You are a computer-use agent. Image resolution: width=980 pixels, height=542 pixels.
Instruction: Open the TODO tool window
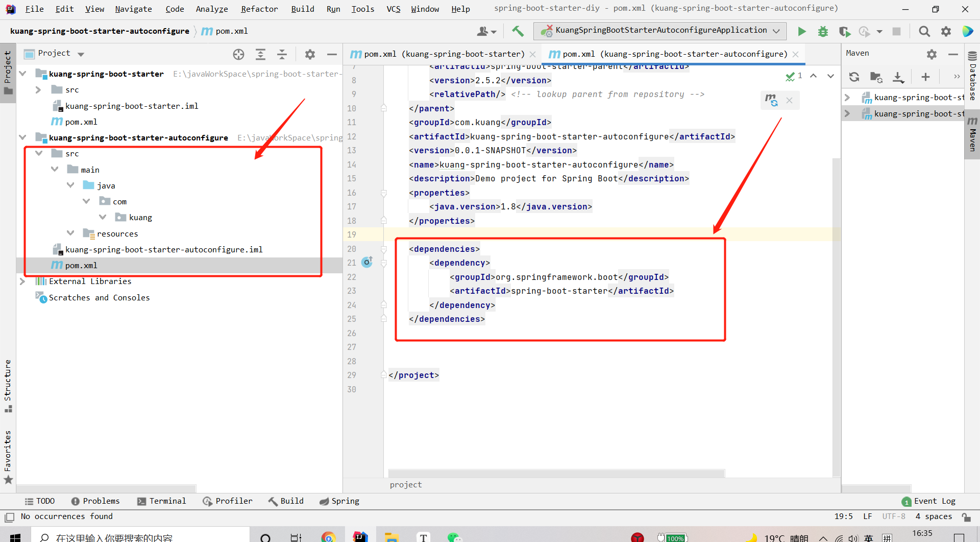40,501
